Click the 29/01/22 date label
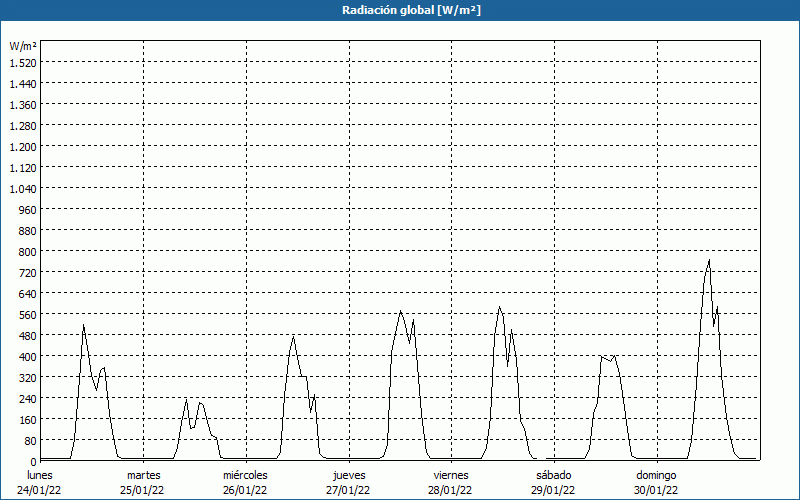The height and width of the screenshot is (500, 800). [x=553, y=490]
